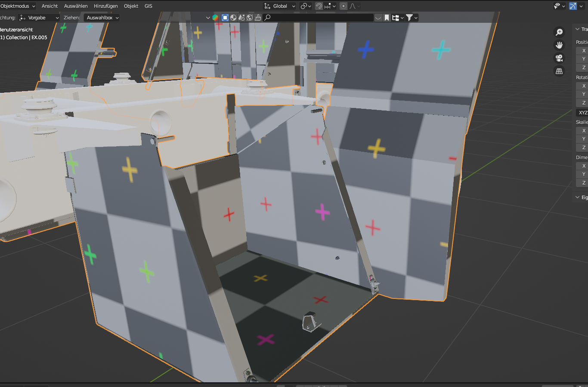This screenshot has width=588, height=387.
Task: Click the globe world filter icon
Action: pyautogui.click(x=250, y=18)
